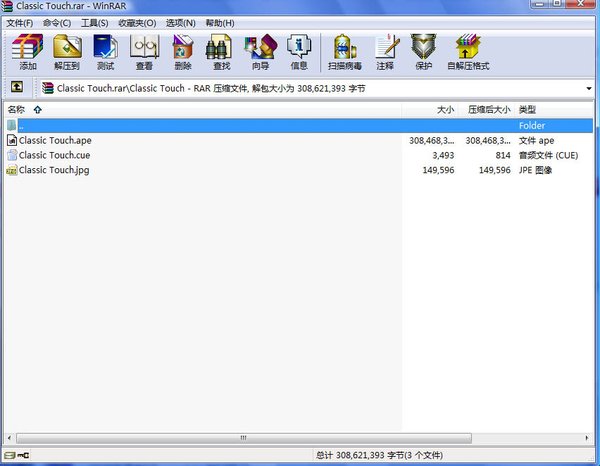This screenshot has width=600, height=466.
Task: Click status bar total 308,621,393 text
Action: 379,455
